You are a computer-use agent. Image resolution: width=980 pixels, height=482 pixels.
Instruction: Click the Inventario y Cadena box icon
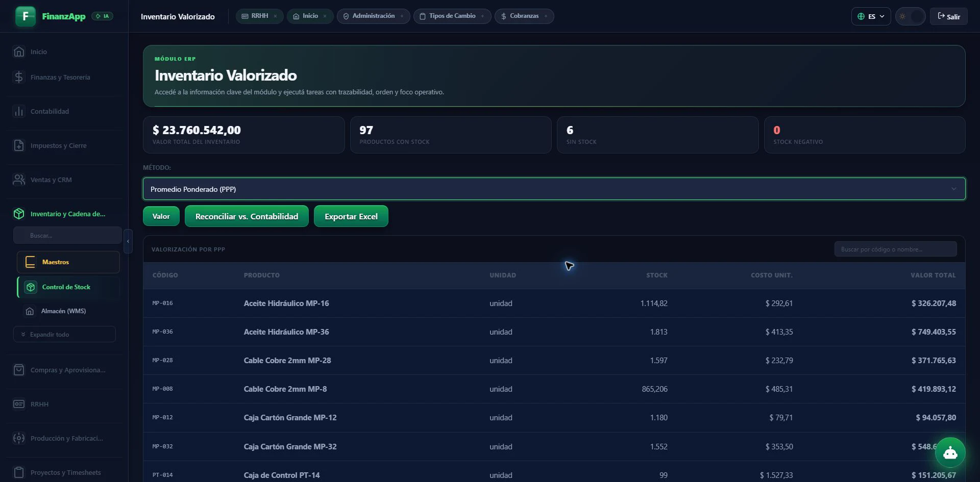[19, 214]
